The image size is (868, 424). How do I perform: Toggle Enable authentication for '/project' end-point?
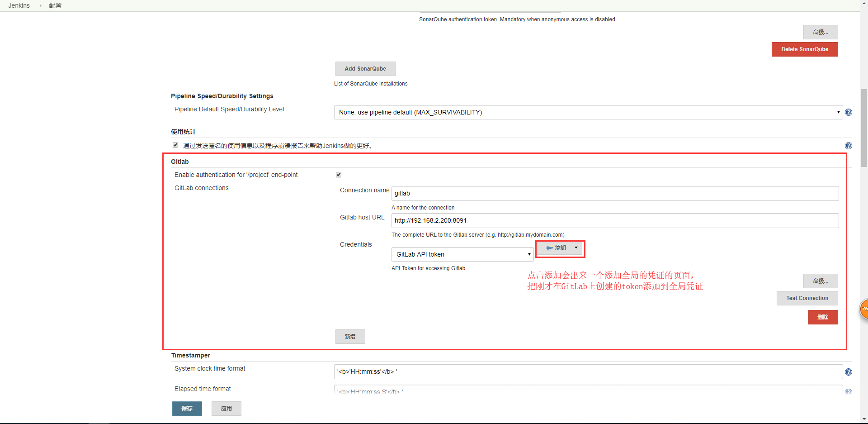[x=339, y=175]
